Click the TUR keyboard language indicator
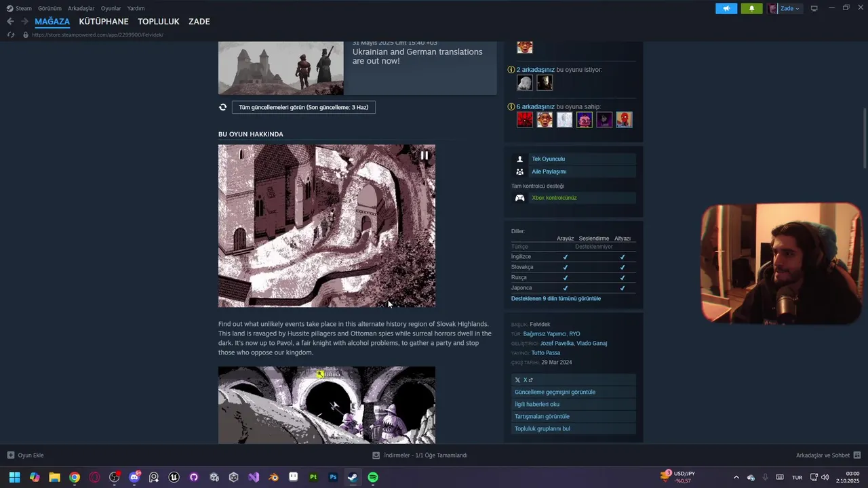868x488 pixels. point(797,478)
